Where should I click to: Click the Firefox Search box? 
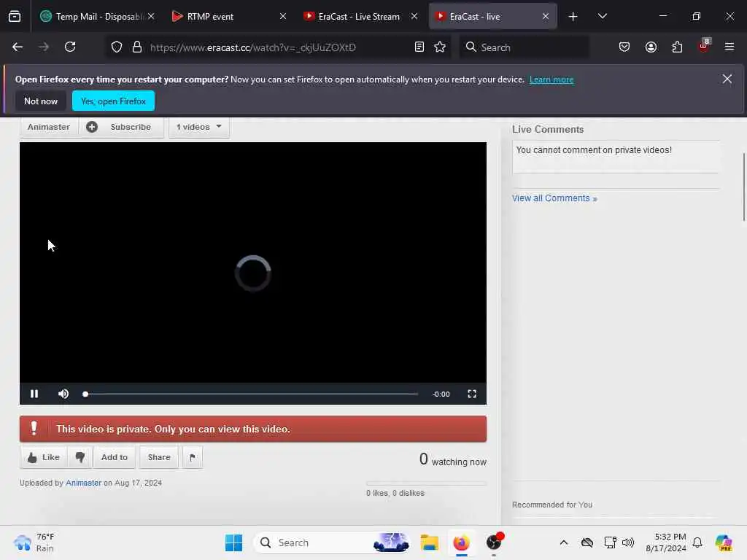pyautogui.click(x=524, y=47)
